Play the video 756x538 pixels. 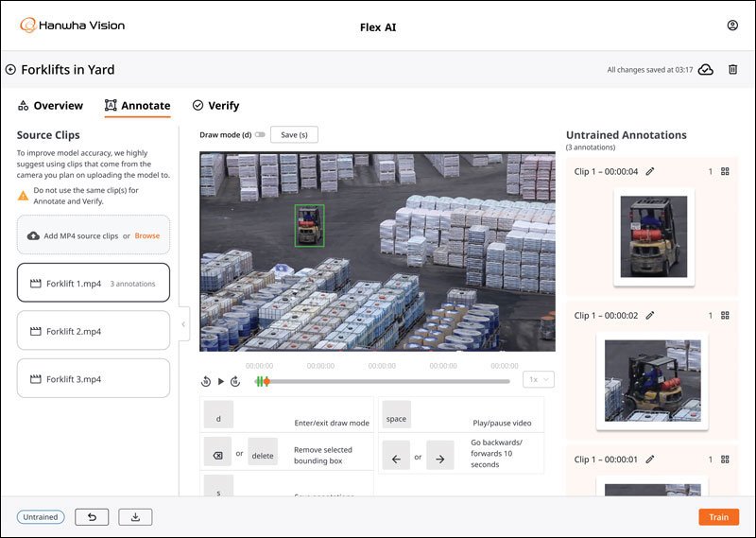point(221,381)
